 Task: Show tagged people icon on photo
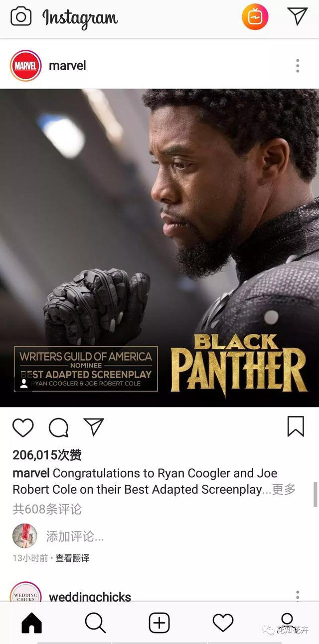[23, 383]
